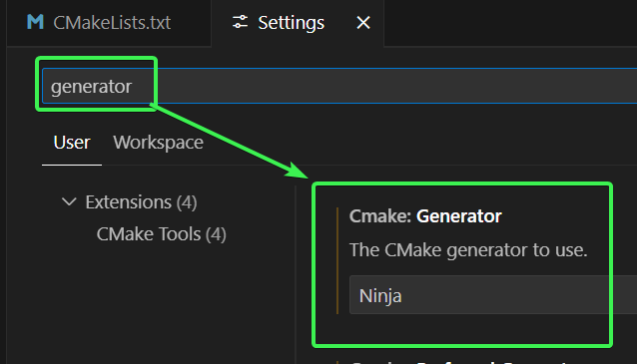Activate the Settings tab label
This screenshot has height=364, width=637.
click(x=291, y=23)
